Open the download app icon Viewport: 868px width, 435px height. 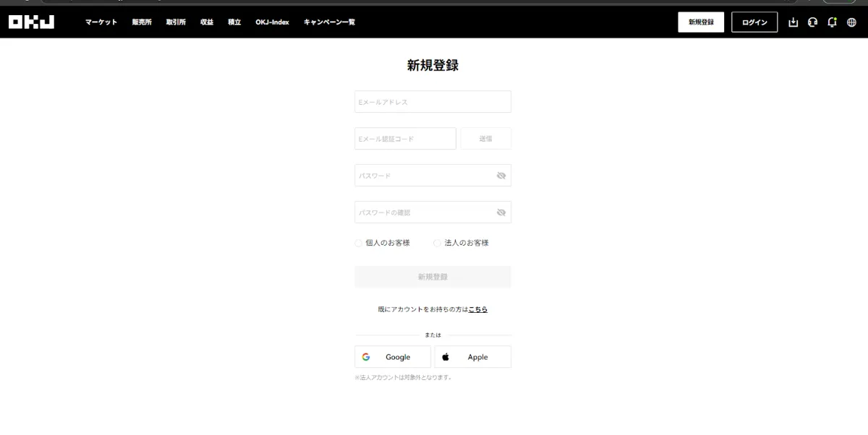click(x=793, y=22)
